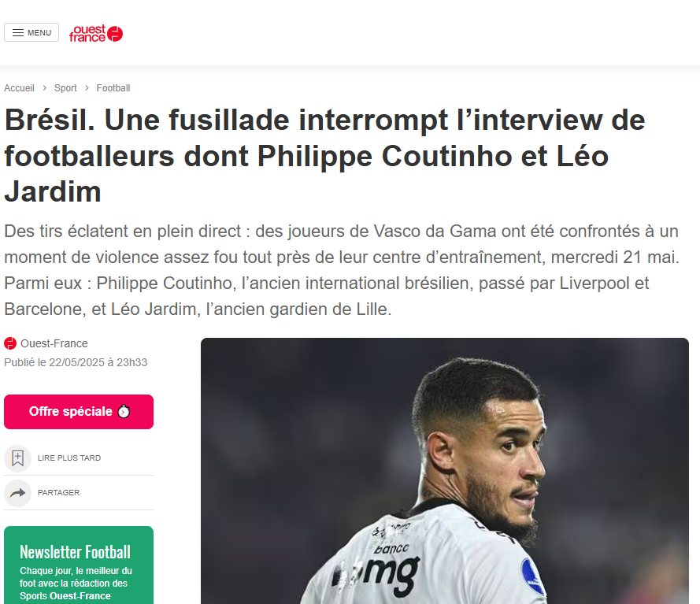Click the share arrow icon
The height and width of the screenshot is (604, 700).
tap(18, 493)
